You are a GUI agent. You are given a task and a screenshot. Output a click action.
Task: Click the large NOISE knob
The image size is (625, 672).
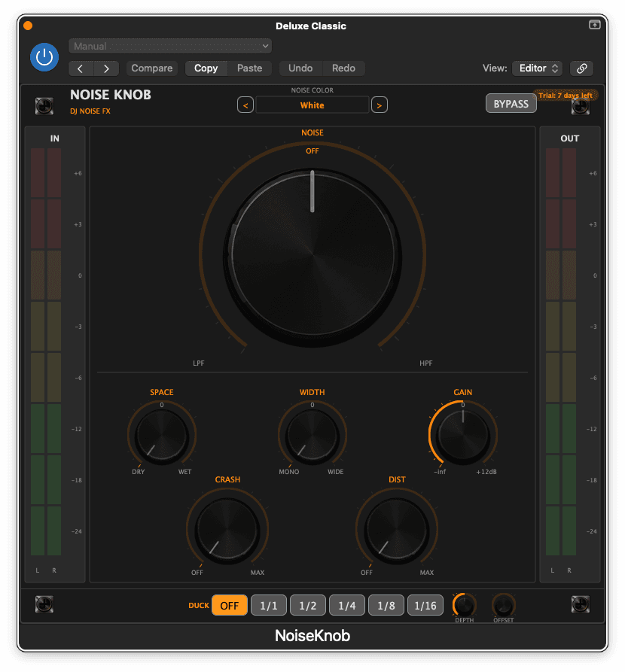312,257
